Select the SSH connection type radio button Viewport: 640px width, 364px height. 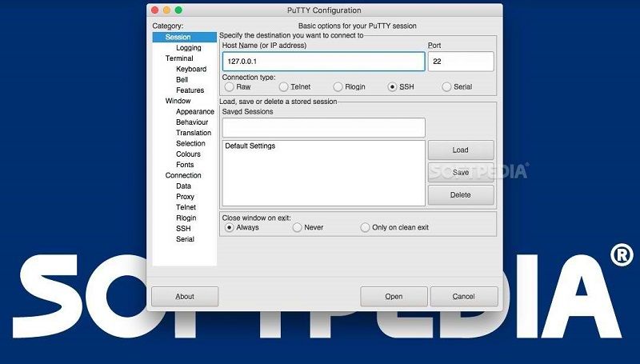(393, 86)
